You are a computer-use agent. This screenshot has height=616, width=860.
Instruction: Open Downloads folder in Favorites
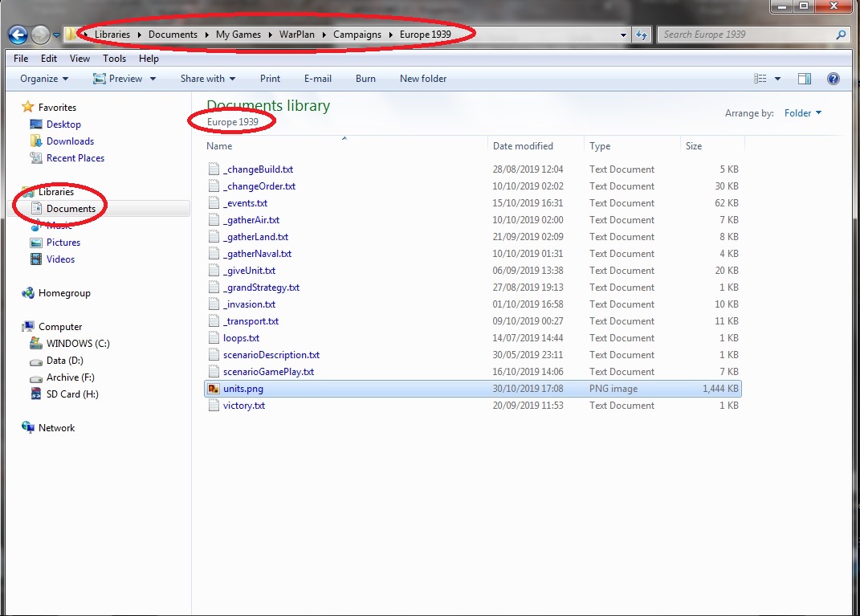click(70, 141)
